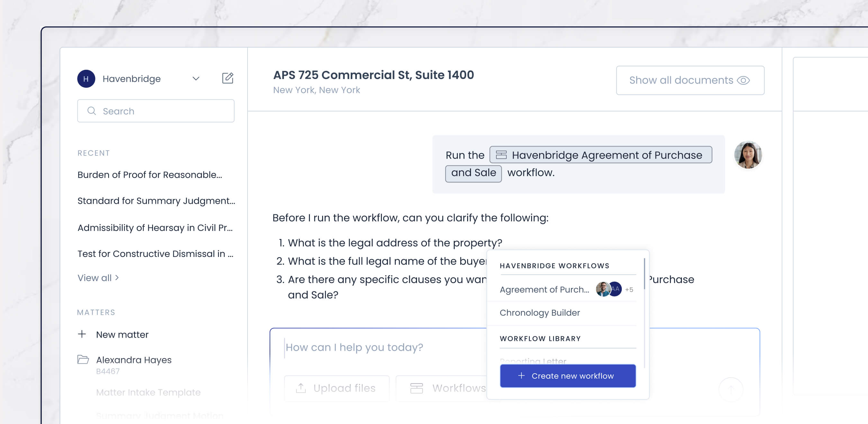Select Chronology Builder workflow
Viewport: 868px width, 424px height.
pos(539,313)
